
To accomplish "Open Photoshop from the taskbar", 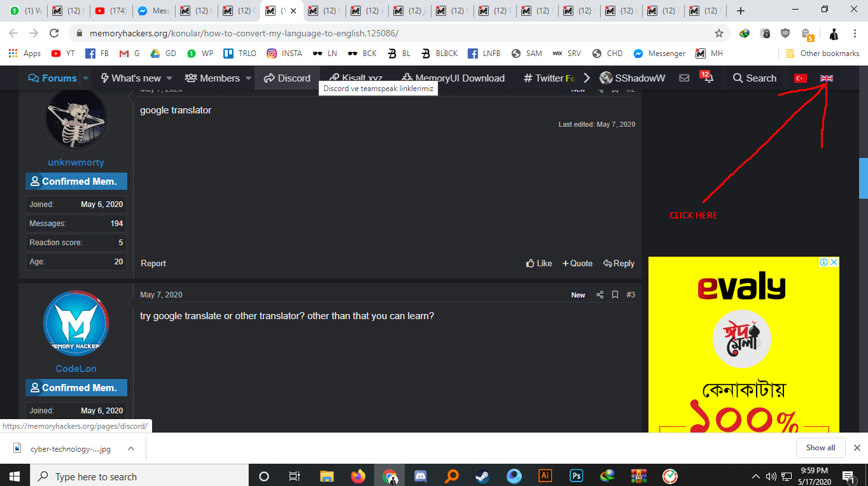I will (x=576, y=476).
